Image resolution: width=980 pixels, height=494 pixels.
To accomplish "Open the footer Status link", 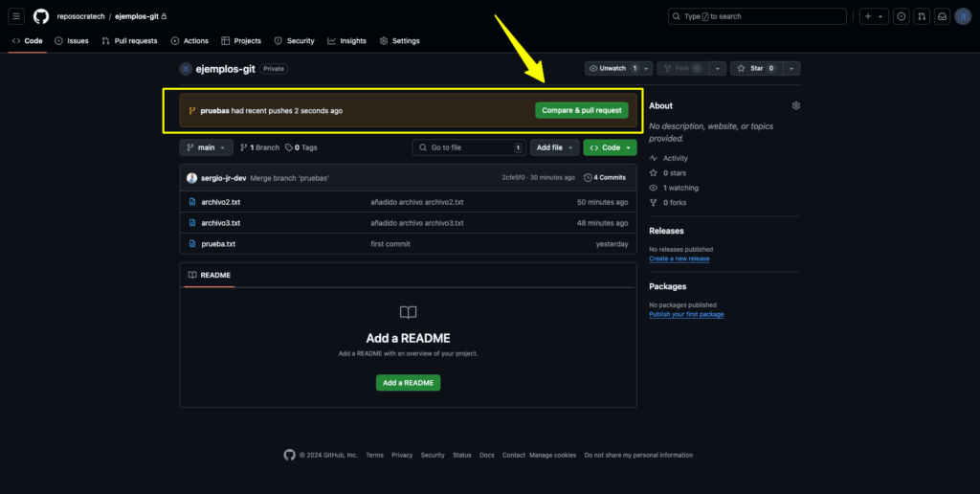I will 462,456.
